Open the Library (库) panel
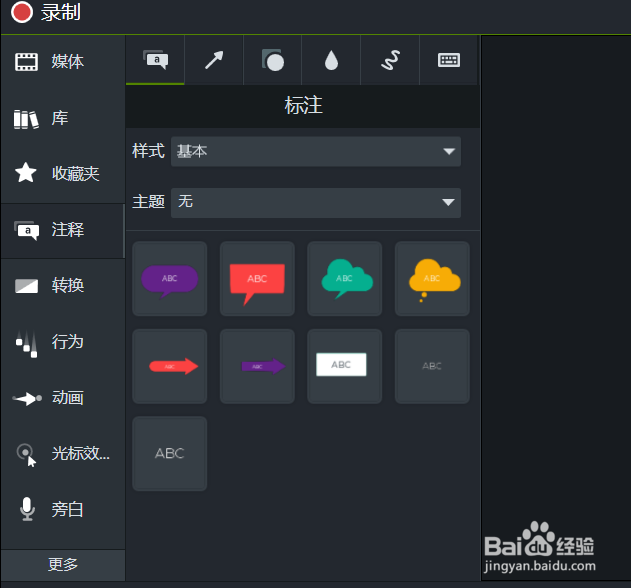The image size is (631, 588). coord(62,118)
